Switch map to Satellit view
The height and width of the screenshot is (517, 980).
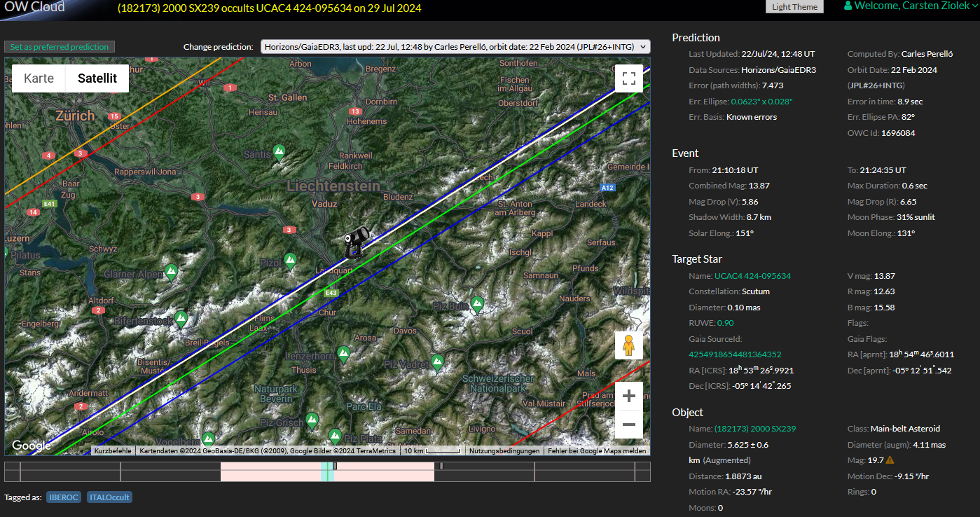97,78
